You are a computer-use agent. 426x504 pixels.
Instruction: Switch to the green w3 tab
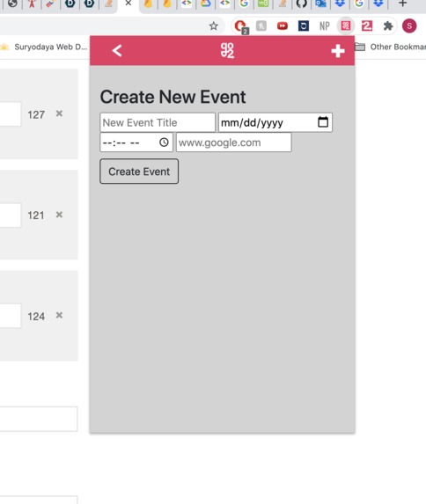tap(263, 4)
